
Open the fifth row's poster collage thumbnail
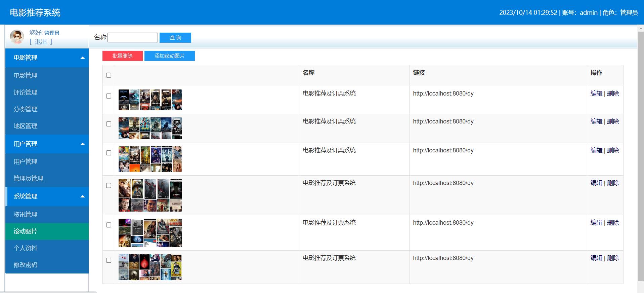150,233
